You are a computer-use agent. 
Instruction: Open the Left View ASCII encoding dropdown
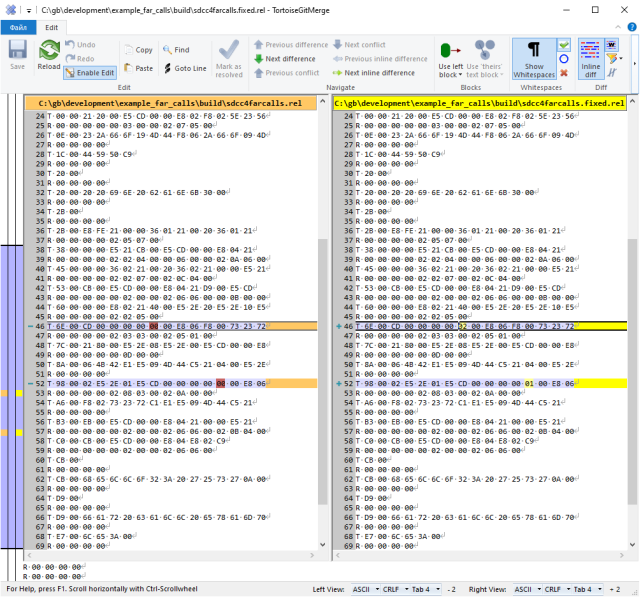pyautogui.click(x=366, y=589)
